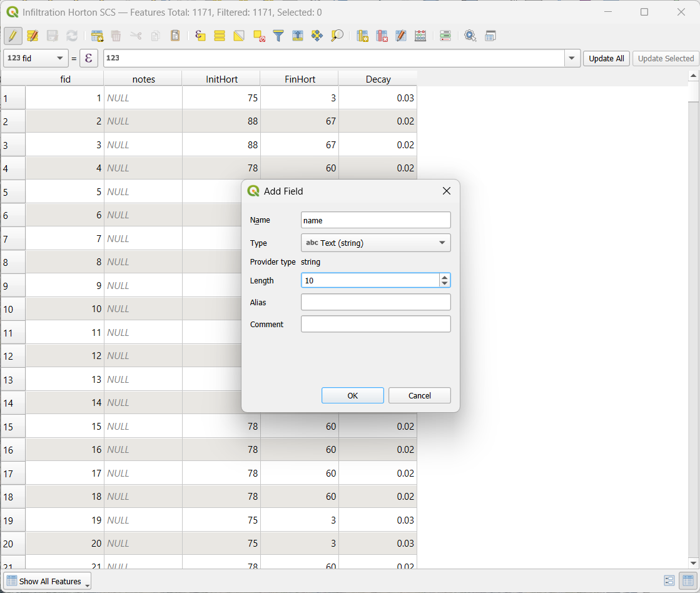
Task: Click the new field toolbar icon
Action: click(x=362, y=36)
